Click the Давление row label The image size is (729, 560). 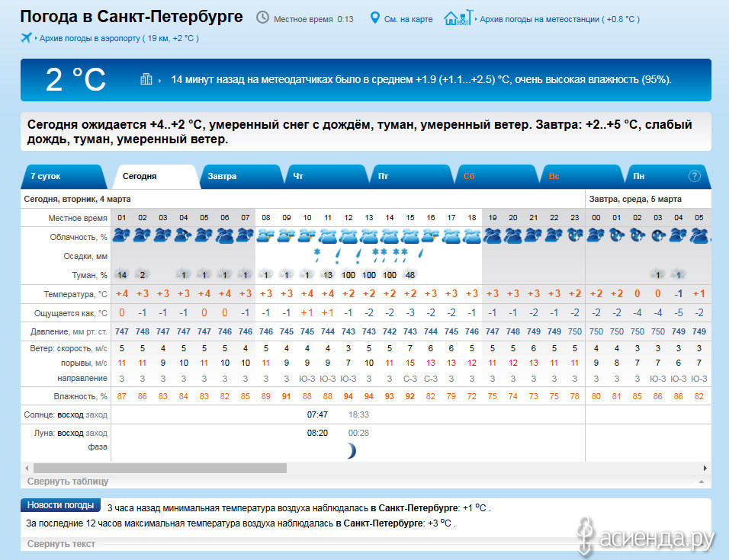coord(69,331)
